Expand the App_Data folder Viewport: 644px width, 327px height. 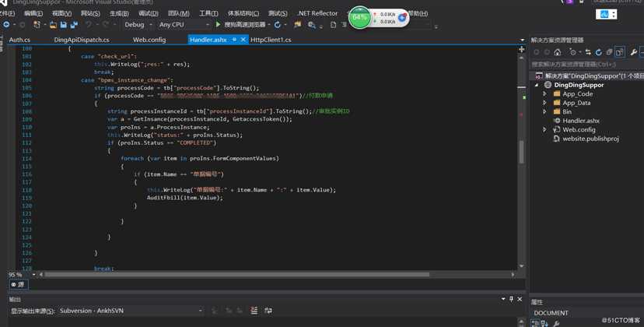[545, 103]
